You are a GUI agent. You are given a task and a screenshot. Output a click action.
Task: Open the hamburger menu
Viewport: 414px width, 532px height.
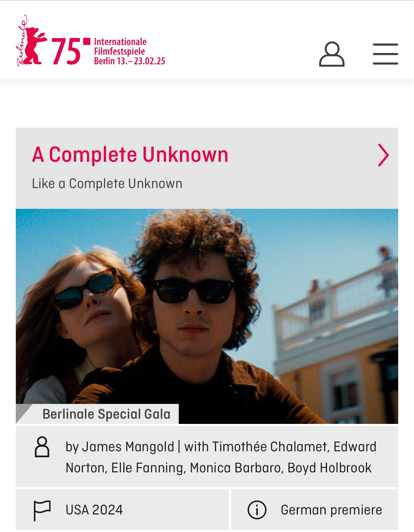tap(385, 54)
